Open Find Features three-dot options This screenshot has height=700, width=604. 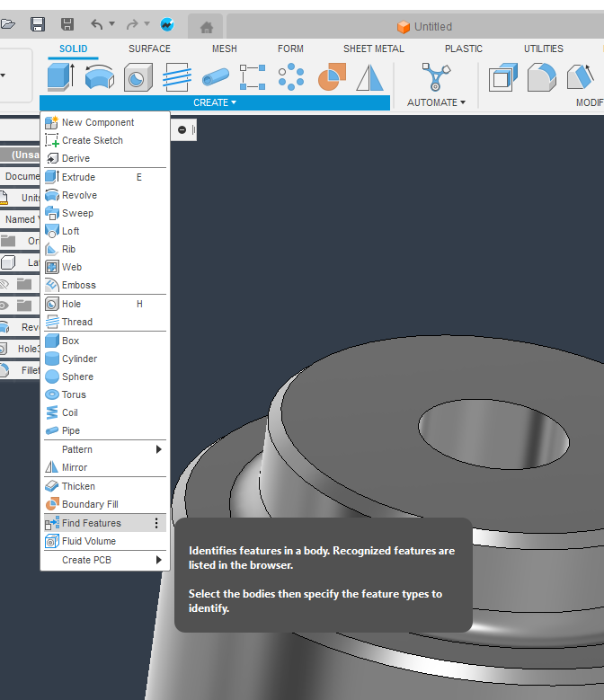point(156,523)
